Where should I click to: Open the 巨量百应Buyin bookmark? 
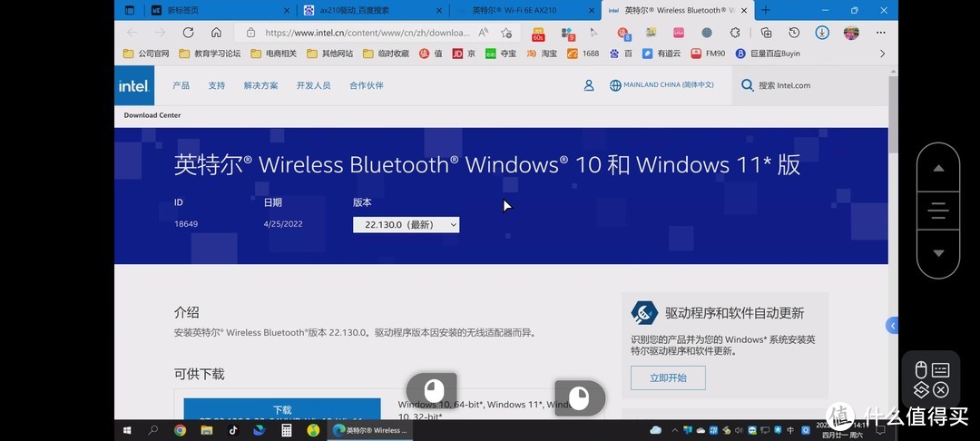point(769,54)
